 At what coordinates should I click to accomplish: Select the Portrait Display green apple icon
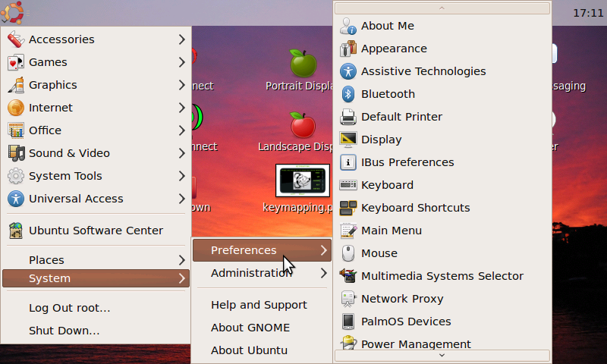(303, 64)
